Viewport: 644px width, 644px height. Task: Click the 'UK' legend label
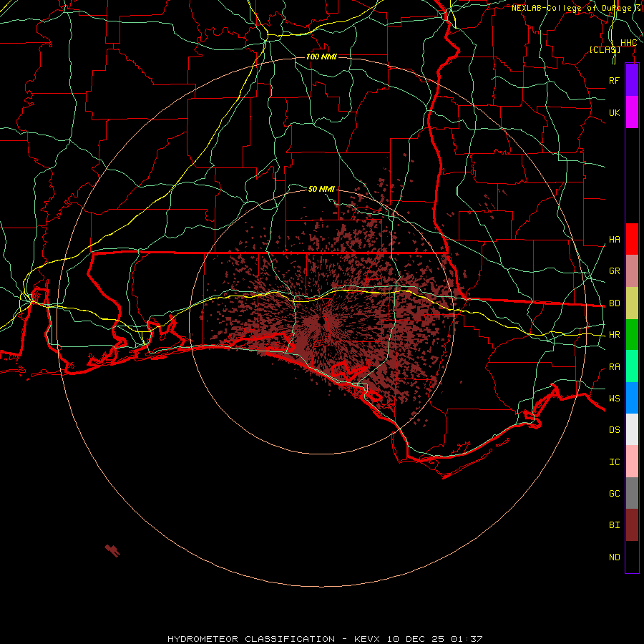[614, 112]
